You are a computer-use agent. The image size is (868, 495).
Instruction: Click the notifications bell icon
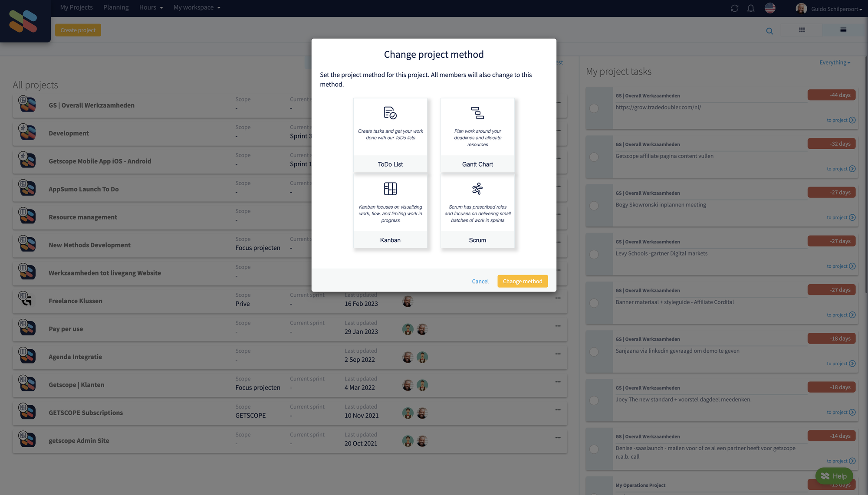(x=751, y=8)
